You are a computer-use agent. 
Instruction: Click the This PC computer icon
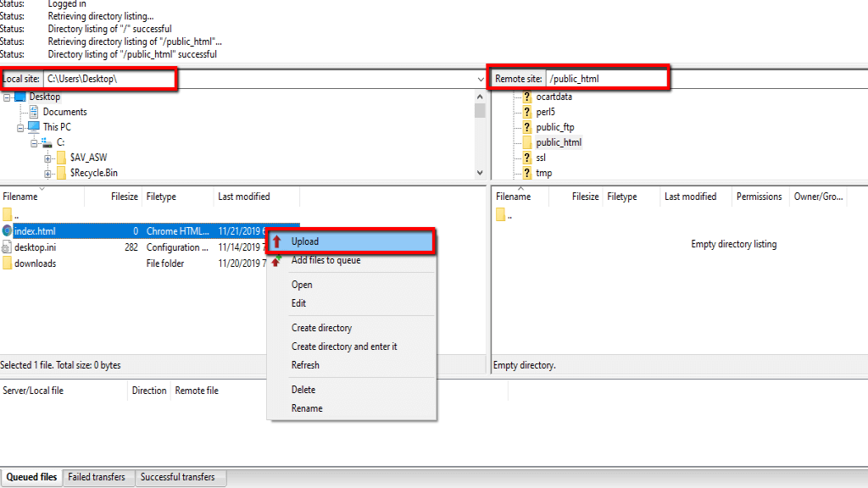[x=34, y=127]
